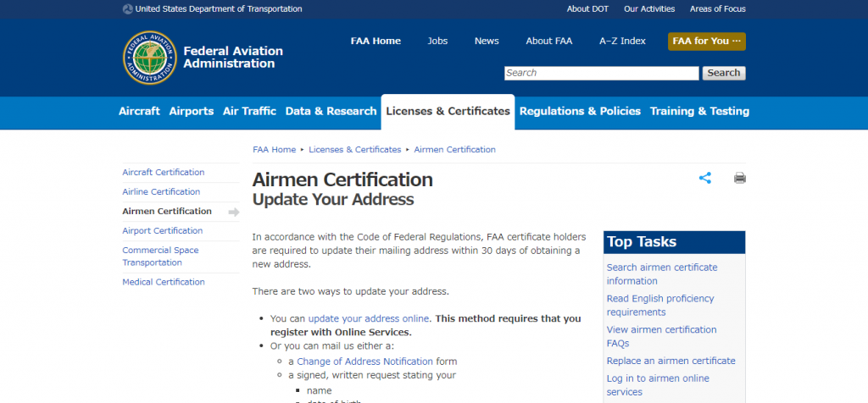Click the share icon
The image size is (868, 403).
704,178
